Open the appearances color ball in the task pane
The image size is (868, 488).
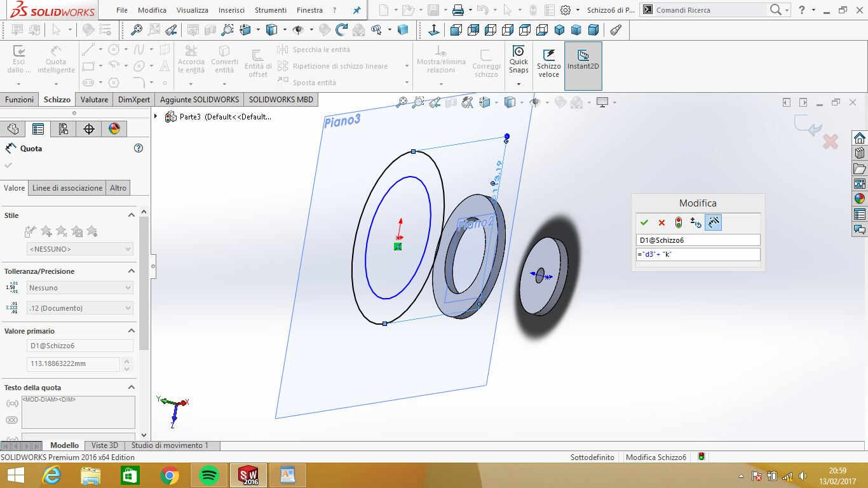860,199
